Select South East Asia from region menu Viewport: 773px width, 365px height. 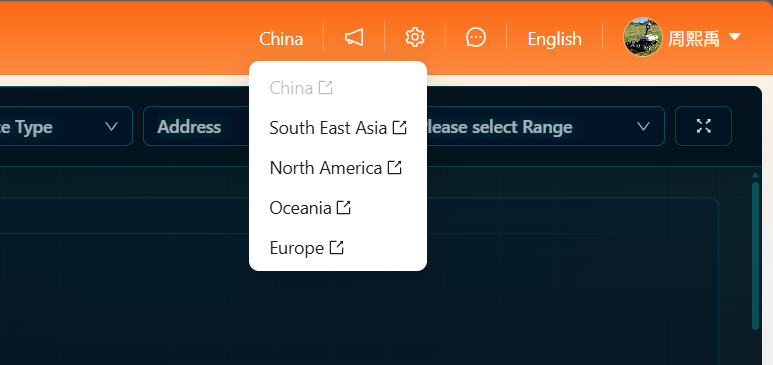tap(338, 128)
